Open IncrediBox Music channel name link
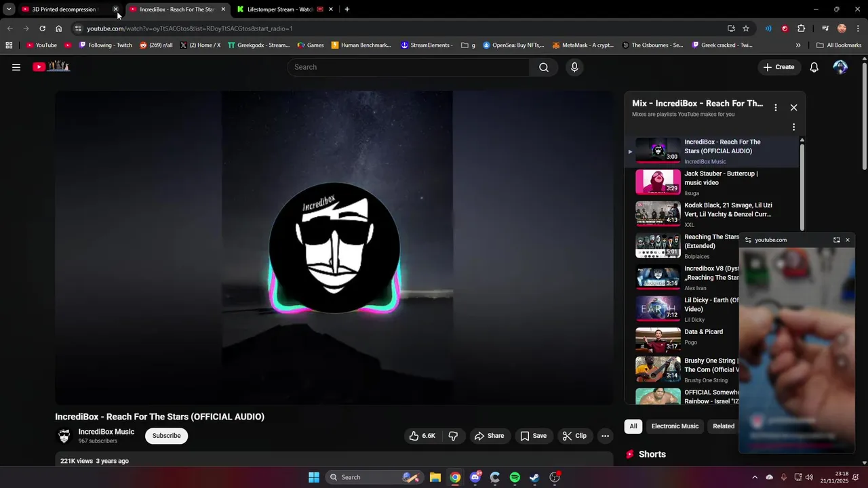Screen dimensions: 868x488 [x=106, y=432]
